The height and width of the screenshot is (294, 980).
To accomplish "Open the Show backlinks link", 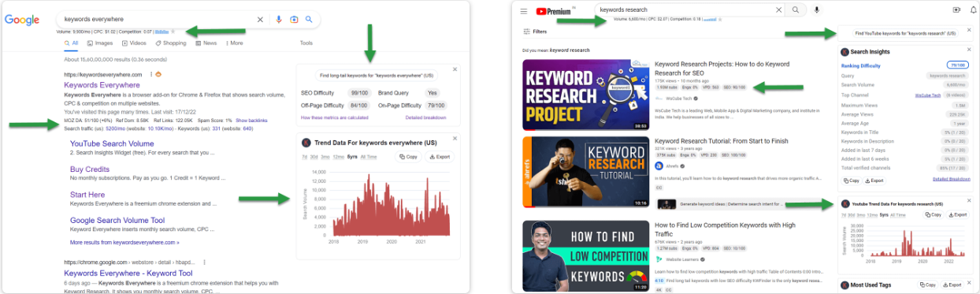I will (x=251, y=120).
